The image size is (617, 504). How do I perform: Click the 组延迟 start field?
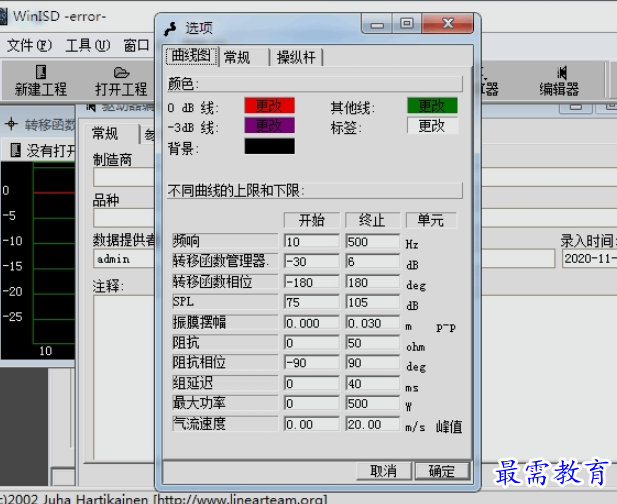click(311, 383)
